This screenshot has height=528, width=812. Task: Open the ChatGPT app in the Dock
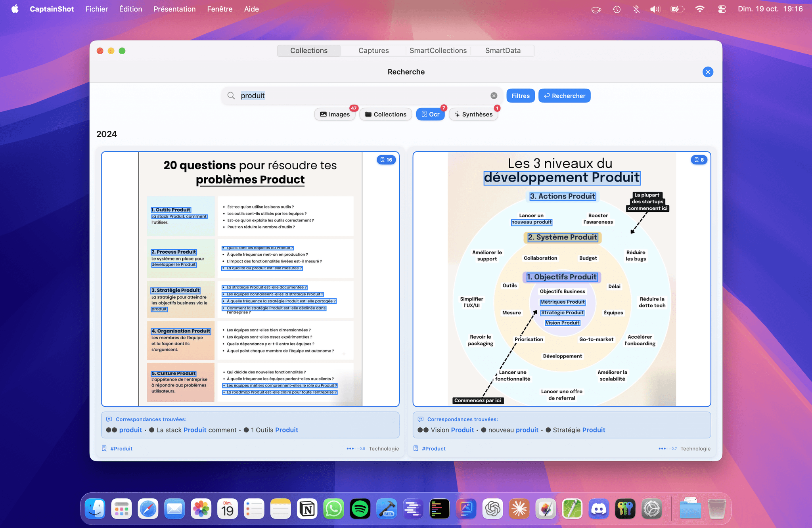coord(492,509)
